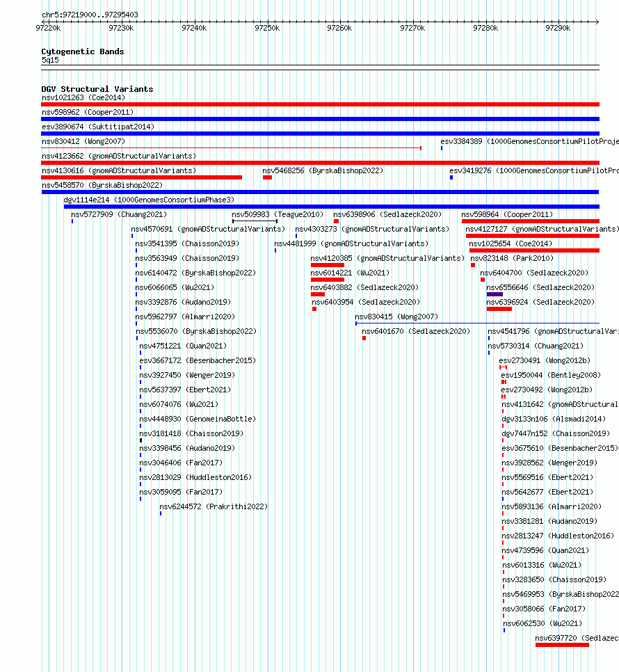Viewport: 619px width, 672px height.
Task: Select dgv3133n106 (Alsmadi2014) label
Action: [554, 418]
